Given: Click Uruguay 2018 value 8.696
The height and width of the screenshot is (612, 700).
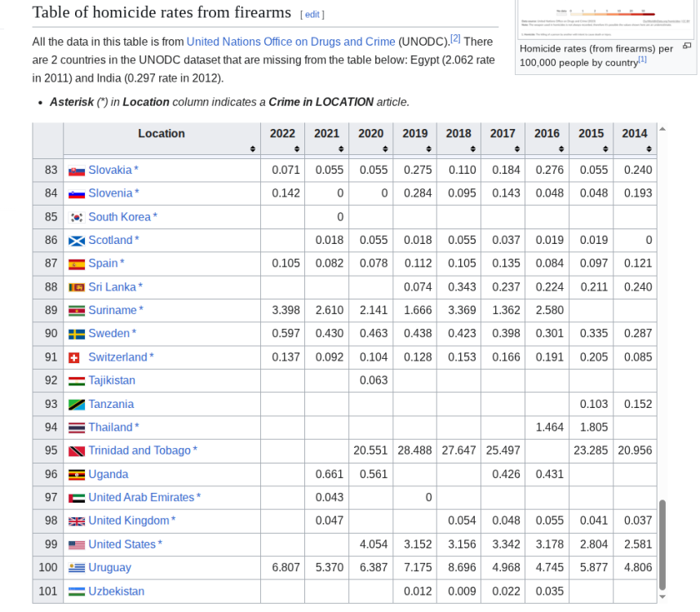Looking at the screenshot, I should (x=462, y=567).
